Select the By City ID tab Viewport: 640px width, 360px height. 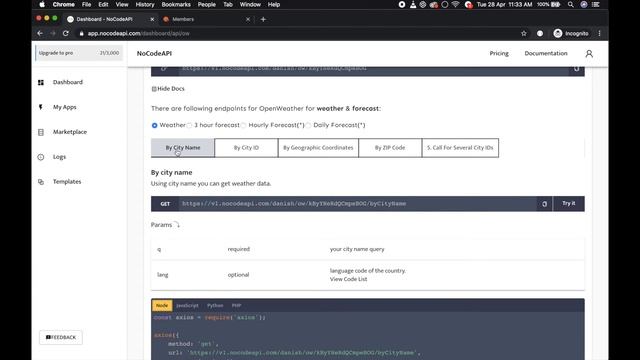pyautogui.click(x=246, y=148)
